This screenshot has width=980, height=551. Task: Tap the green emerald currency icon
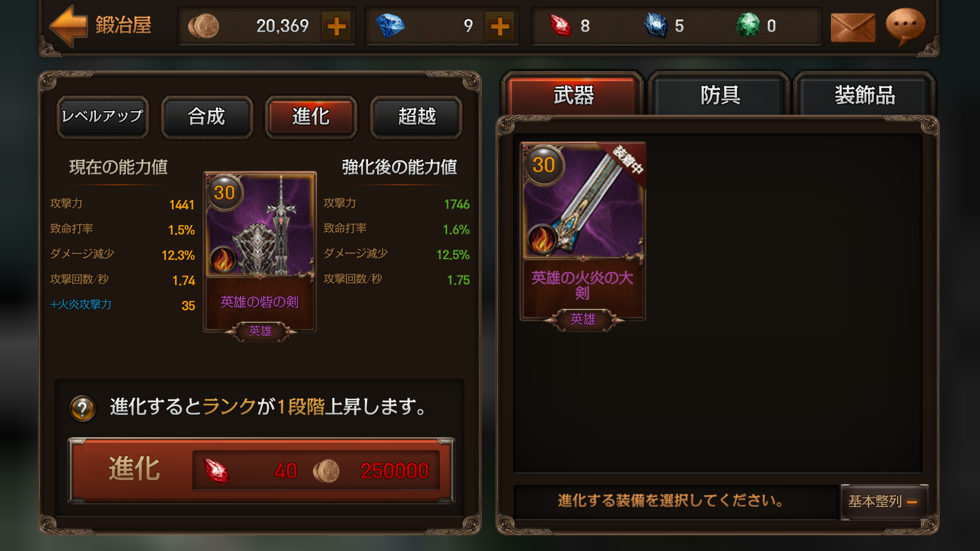point(748,25)
